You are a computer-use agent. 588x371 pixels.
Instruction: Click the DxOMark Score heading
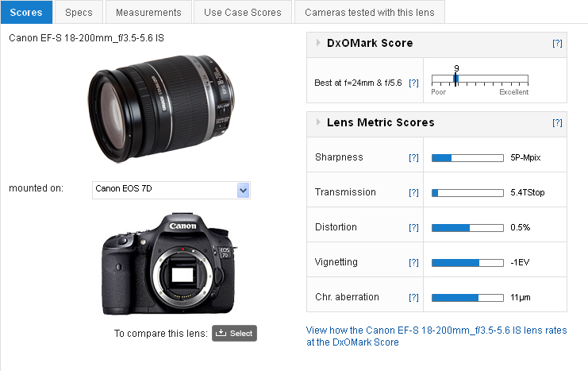click(x=370, y=43)
